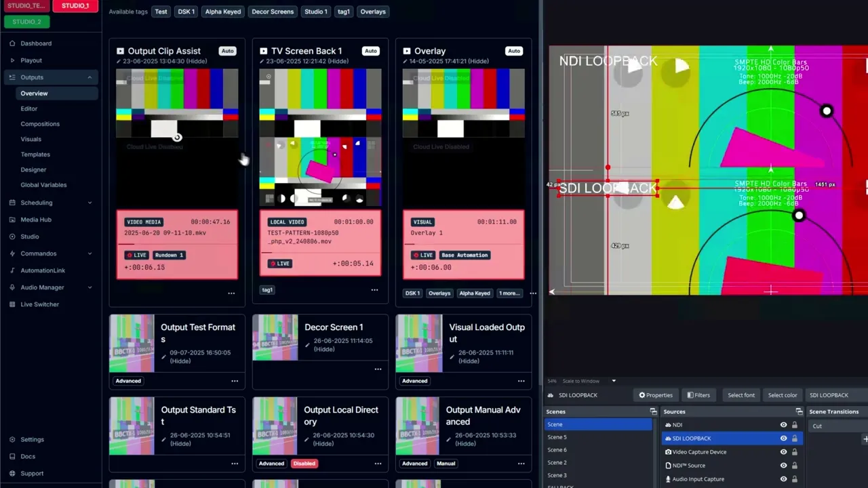Click the NDI Source document icon
Image resolution: width=868 pixels, height=488 pixels.
(x=668, y=466)
